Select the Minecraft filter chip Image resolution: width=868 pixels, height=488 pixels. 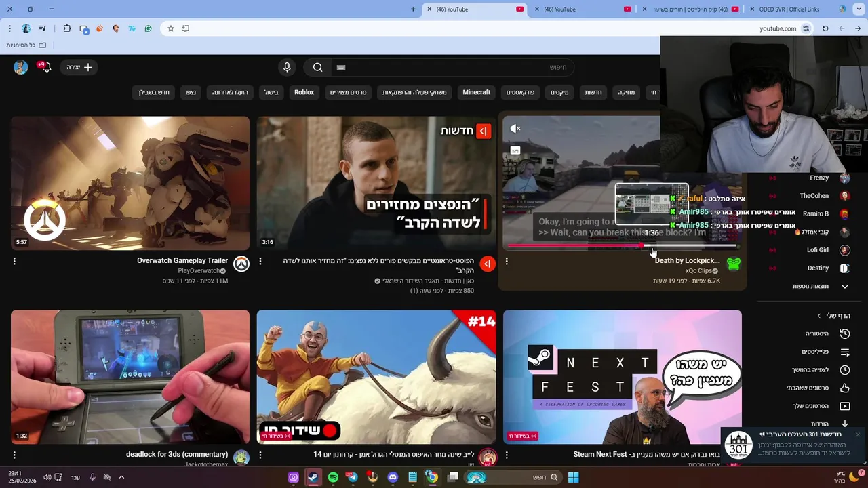[476, 92]
